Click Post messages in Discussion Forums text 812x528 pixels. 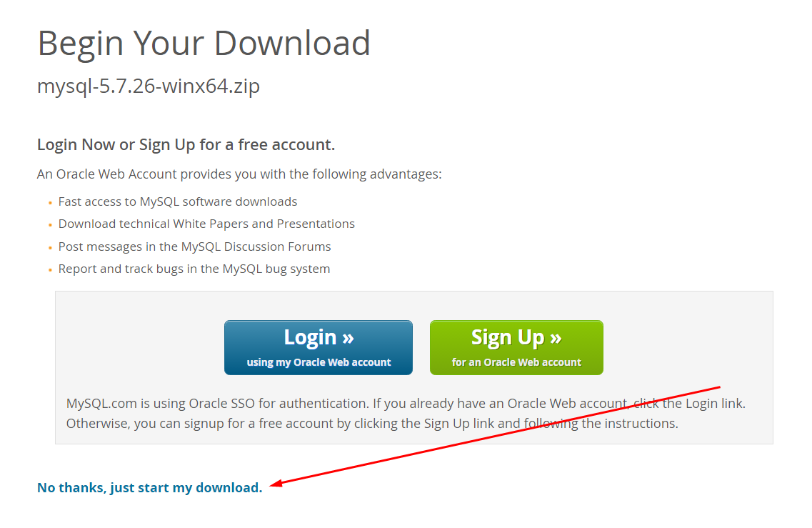[x=195, y=246]
